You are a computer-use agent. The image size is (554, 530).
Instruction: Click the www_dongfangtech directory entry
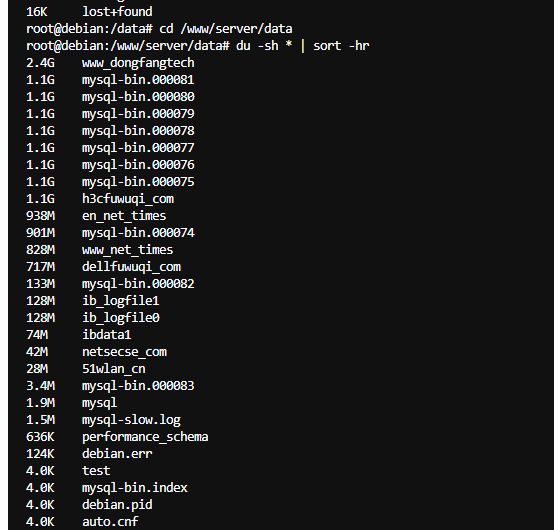(x=138, y=63)
